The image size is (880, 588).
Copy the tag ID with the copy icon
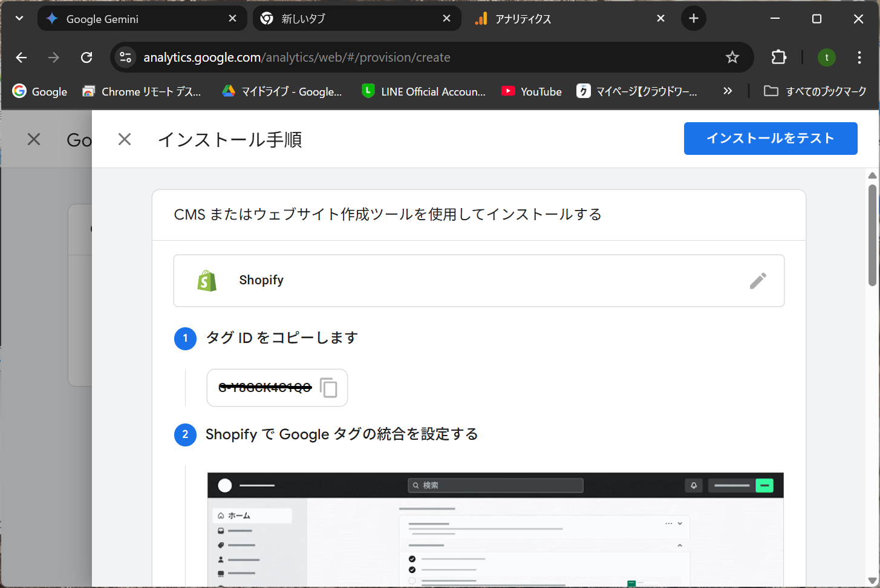328,388
